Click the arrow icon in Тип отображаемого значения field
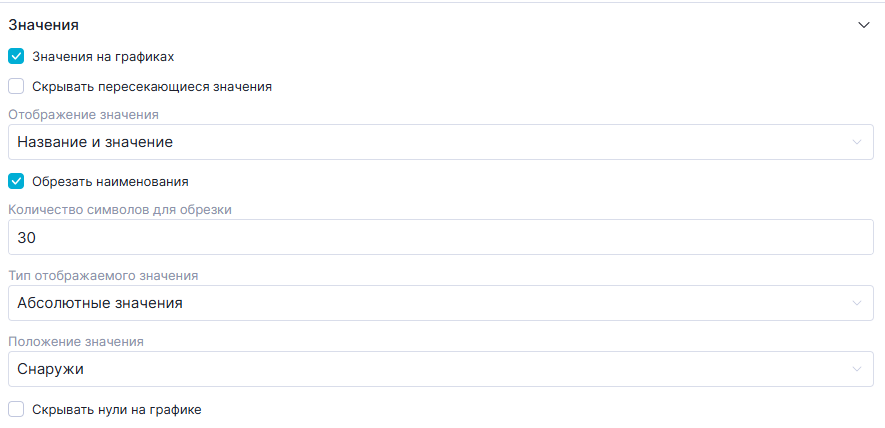Screen dimensions: 885x428 tap(857, 303)
